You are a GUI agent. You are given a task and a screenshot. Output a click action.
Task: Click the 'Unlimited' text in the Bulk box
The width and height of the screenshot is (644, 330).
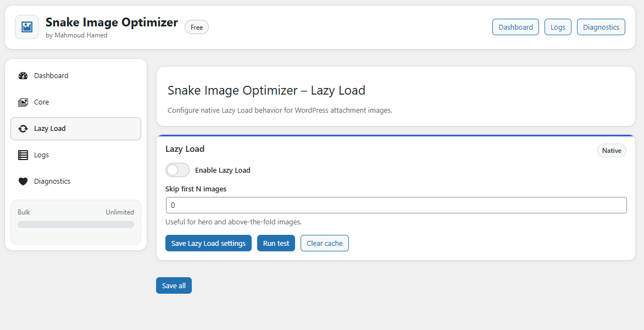120,212
